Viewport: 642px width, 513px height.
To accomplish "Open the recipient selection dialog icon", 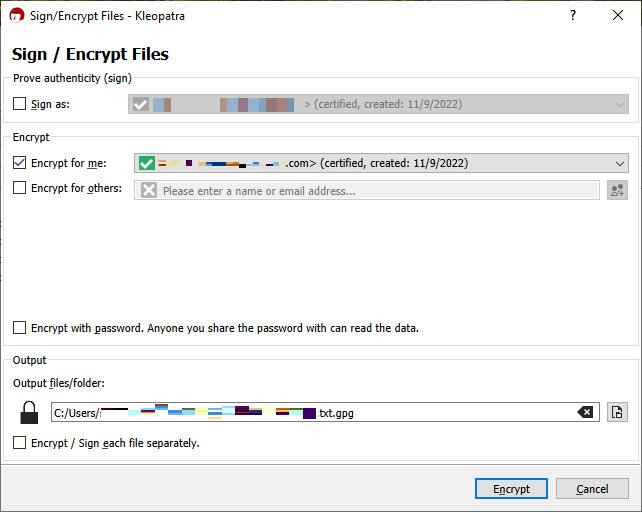I will [617, 190].
